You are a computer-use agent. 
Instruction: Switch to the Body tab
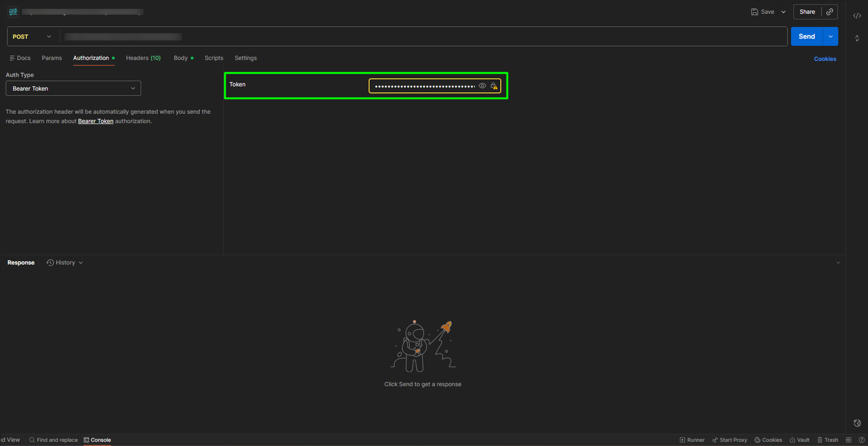(x=181, y=58)
